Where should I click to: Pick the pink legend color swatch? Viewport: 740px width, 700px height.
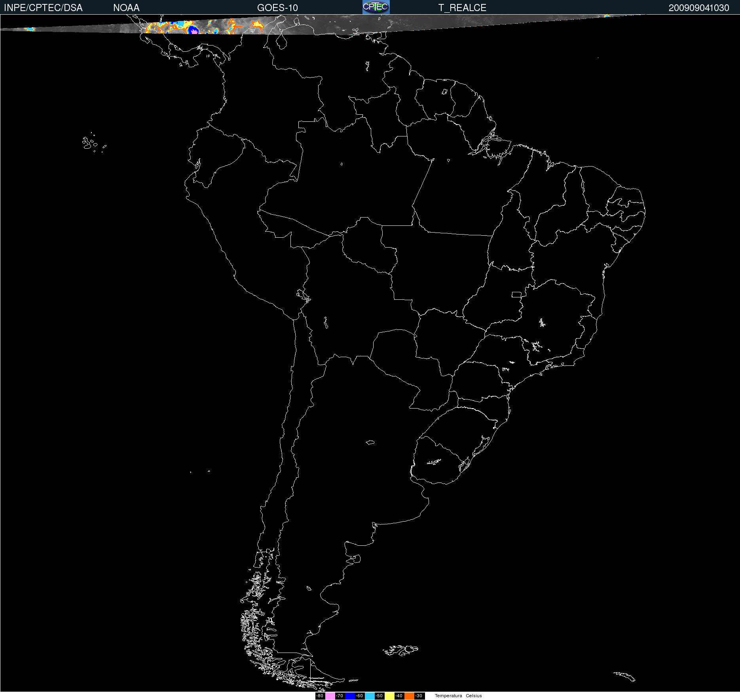coord(330,696)
